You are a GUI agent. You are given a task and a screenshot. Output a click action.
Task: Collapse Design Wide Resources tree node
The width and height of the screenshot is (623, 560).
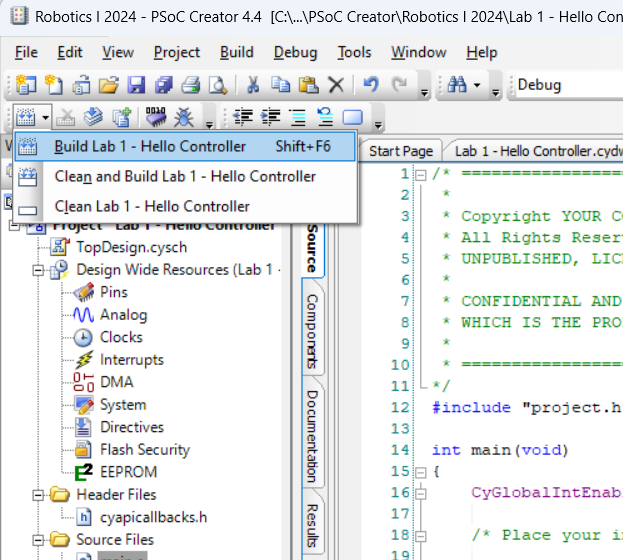pos(38,271)
